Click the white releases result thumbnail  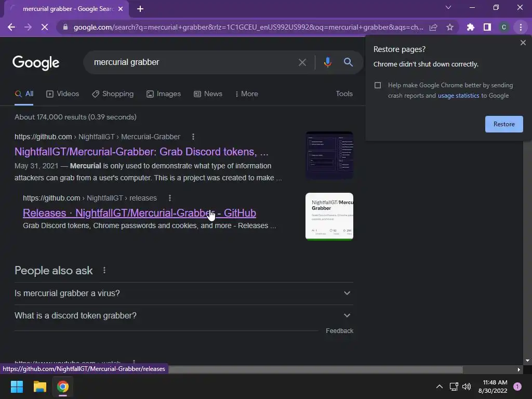[329, 216]
